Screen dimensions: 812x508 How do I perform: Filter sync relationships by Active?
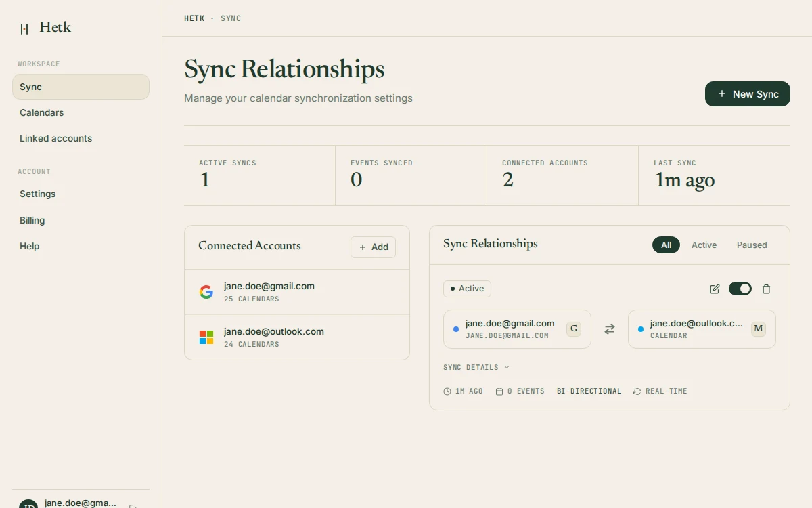(704, 245)
